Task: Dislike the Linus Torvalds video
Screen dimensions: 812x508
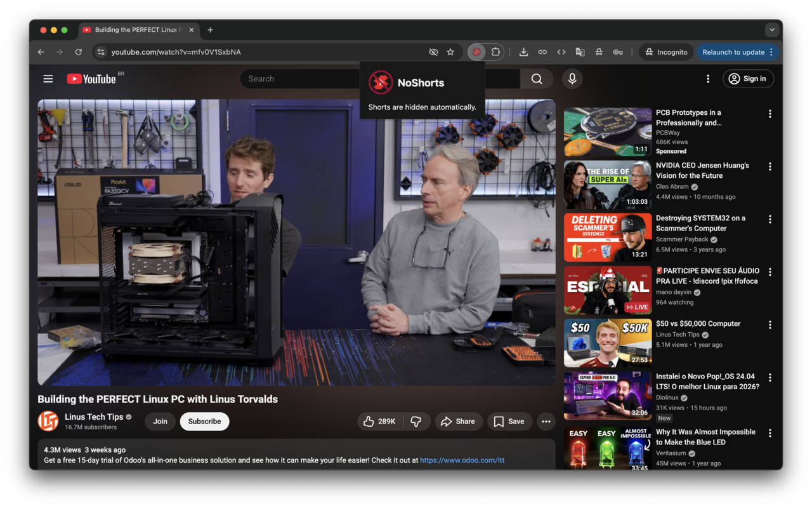Action: coord(416,422)
